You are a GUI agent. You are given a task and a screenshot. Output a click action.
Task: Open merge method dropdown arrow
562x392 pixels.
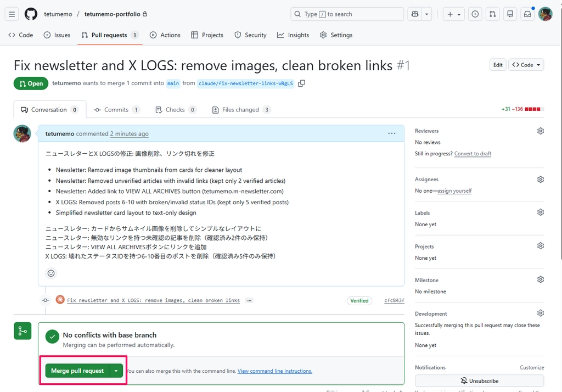[116, 371]
